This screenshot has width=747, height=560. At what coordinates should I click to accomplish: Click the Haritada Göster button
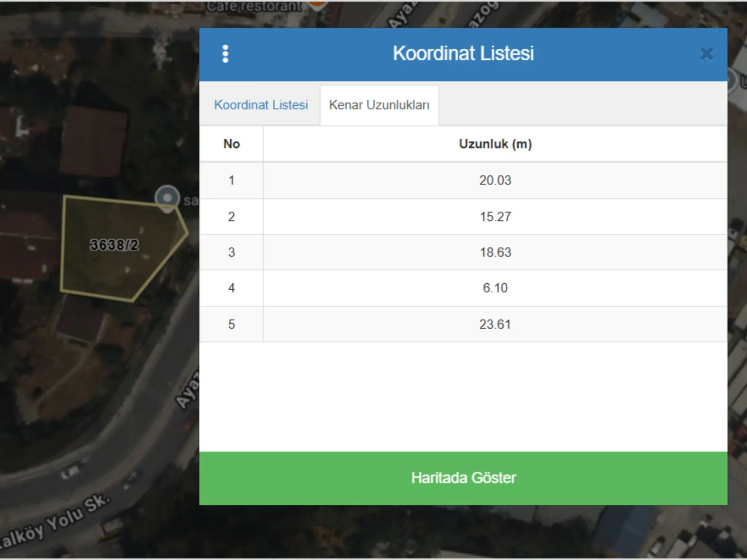pos(463,478)
